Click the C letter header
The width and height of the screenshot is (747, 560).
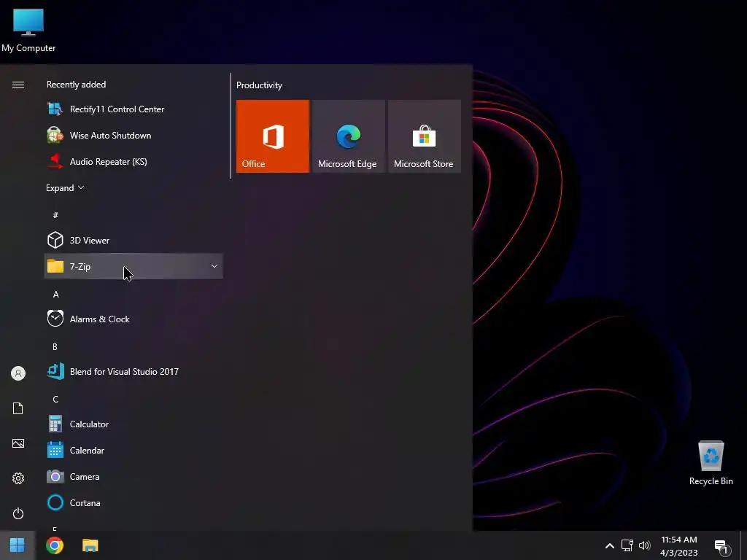pyautogui.click(x=55, y=399)
